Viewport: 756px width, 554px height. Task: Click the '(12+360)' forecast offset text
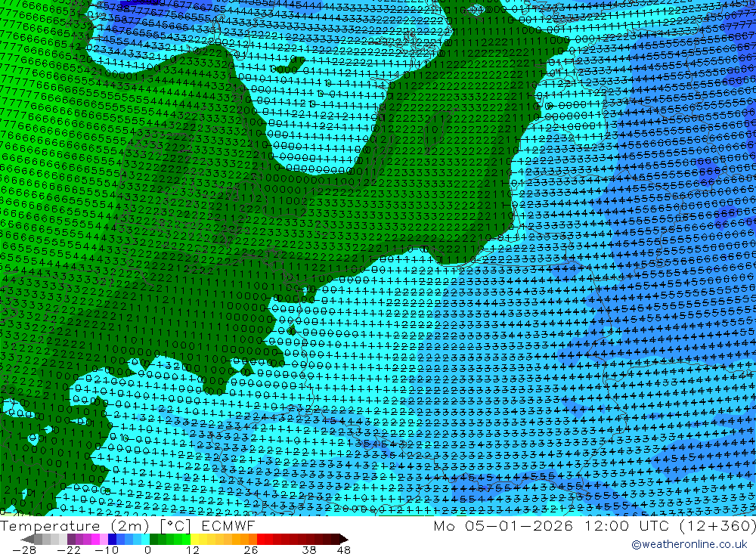pyautogui.click(x=717, y=526)
